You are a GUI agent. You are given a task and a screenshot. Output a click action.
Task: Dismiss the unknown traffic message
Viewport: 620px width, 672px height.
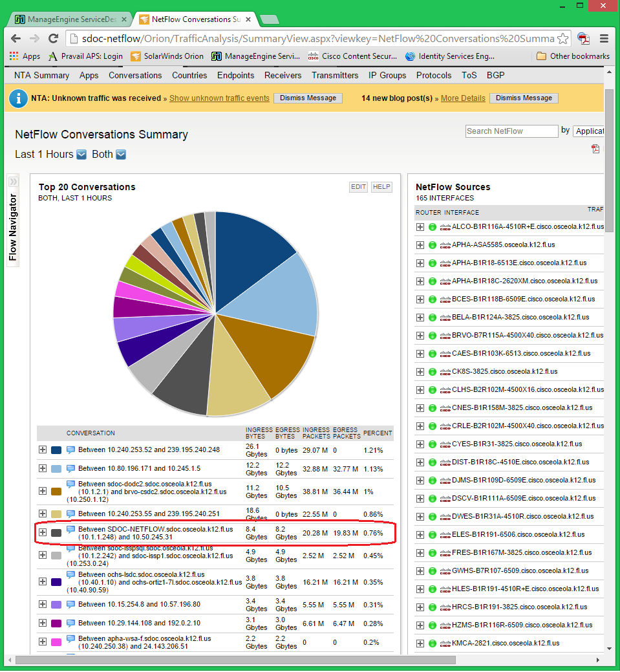(308, 98)
